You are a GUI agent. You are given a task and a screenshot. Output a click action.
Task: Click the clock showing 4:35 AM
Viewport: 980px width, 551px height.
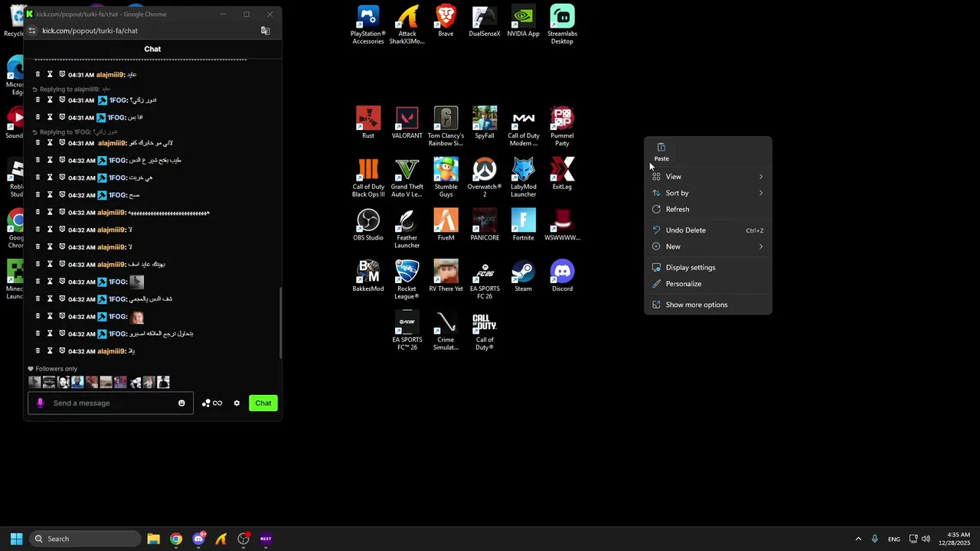click(954, 539)
